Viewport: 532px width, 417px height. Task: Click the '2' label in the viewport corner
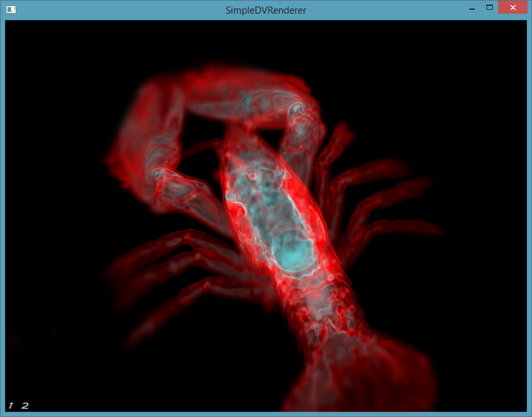(x=25, y=405)
